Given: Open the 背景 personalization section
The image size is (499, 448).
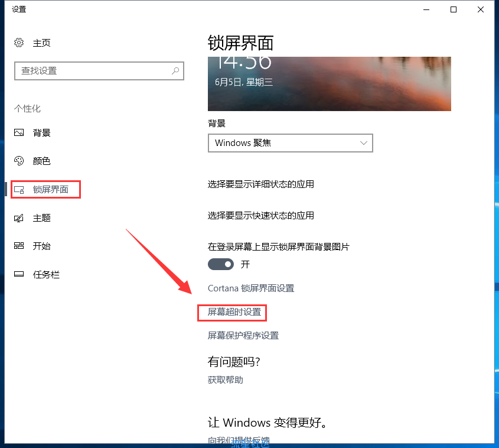Looking at the screenshot, I should pyautogui.click(x=42, y=133).
